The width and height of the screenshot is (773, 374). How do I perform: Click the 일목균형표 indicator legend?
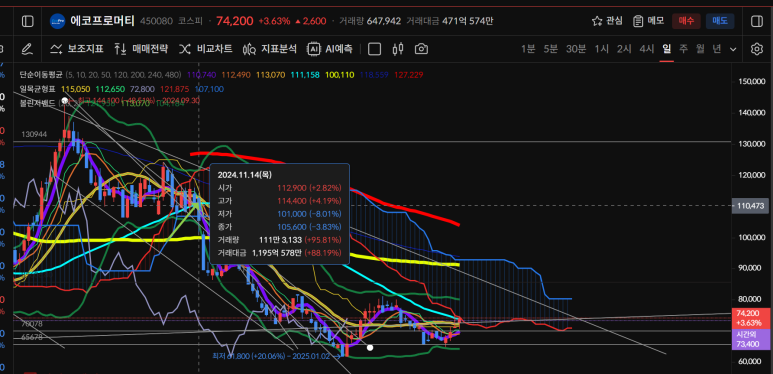coord(37,89)
